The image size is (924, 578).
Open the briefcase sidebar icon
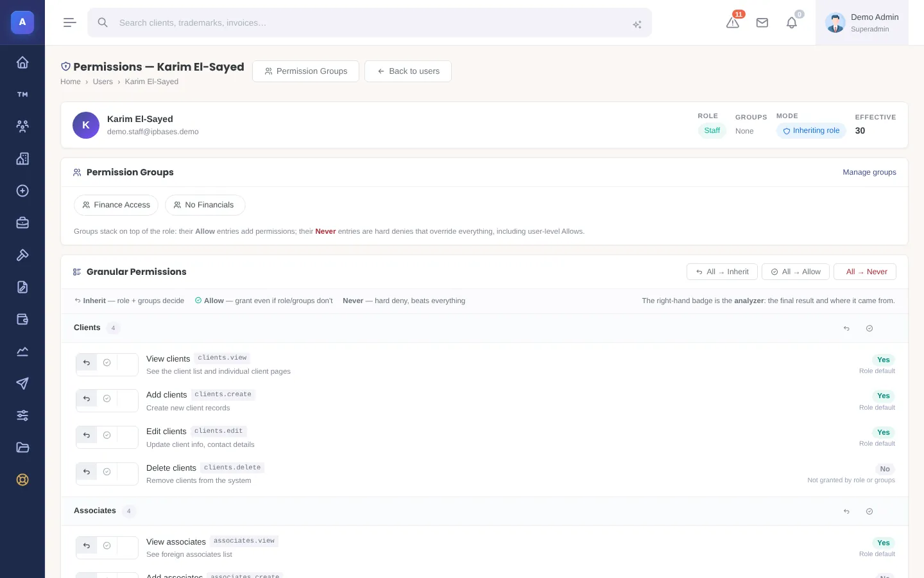point(22,223)
